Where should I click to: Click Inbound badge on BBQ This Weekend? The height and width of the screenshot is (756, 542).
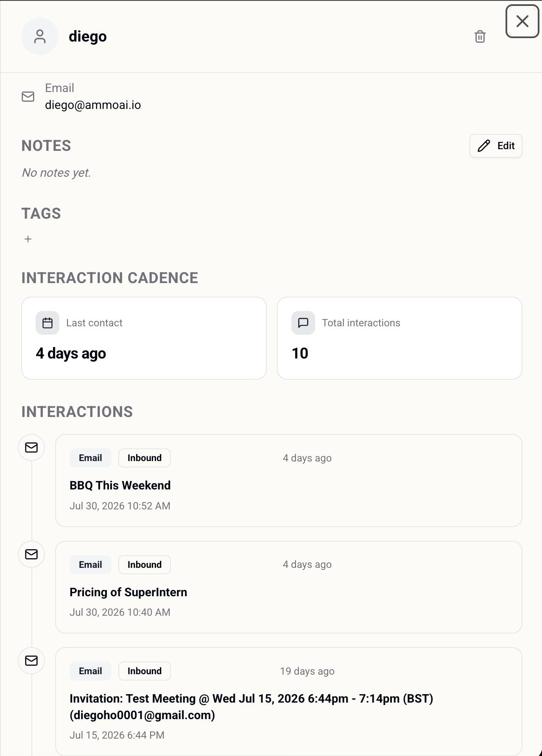click(145, 458)
